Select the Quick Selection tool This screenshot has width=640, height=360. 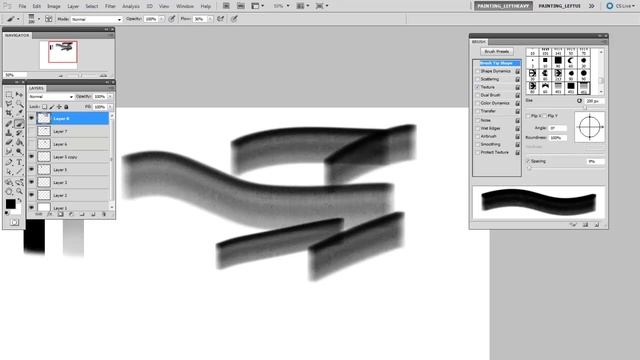(19, 104)
